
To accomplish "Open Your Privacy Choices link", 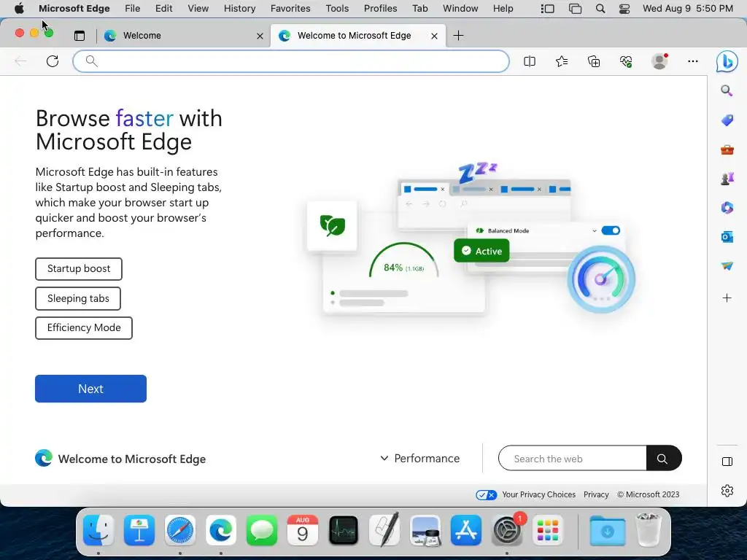I will pos(538,495).
